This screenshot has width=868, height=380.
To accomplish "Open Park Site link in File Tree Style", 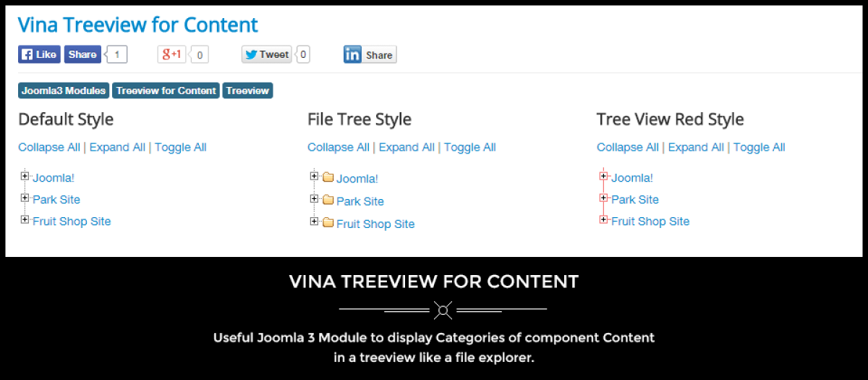I will coord(360,201).
